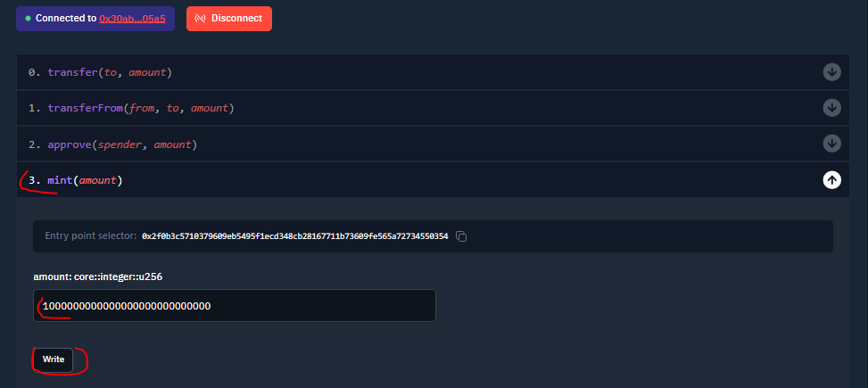Click the 'Entry point selector:' label
This screenshot has height=388, width=868.
(x=91, y=236)
